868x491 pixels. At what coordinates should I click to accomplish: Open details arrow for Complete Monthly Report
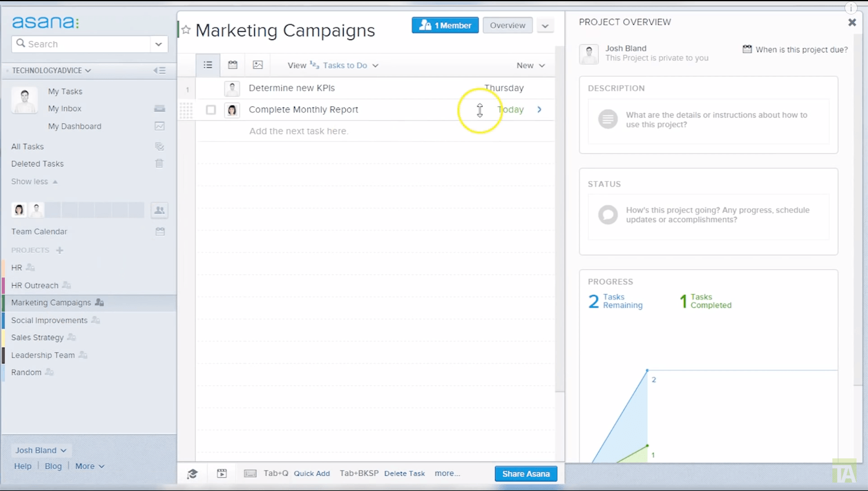tap(540, 110)
